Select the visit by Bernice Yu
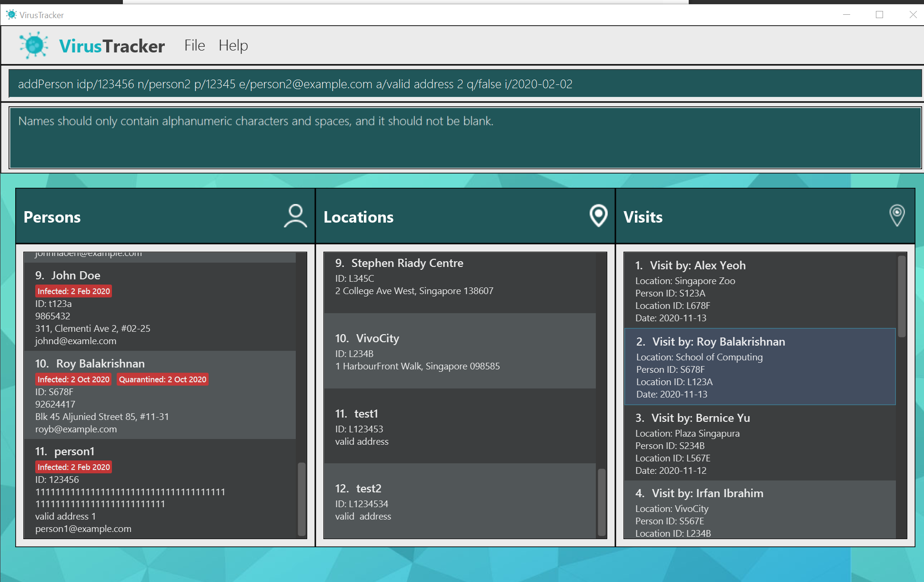Image resolution: width=924 pixels, height=582 pixels. coord(760,443)
